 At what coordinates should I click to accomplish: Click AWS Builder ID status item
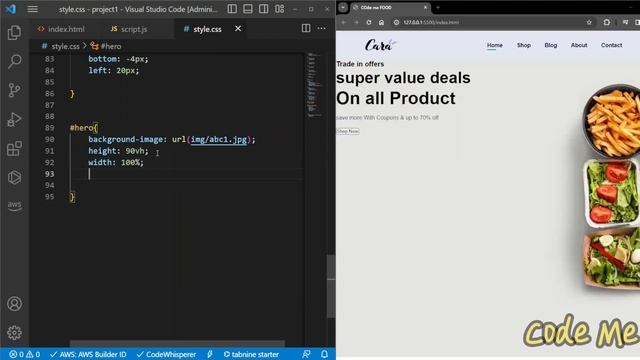(x=88, y=354)
